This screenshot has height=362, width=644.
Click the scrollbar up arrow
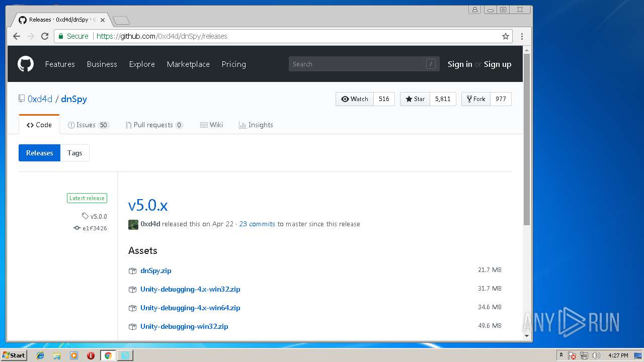[x=527, y=50]
